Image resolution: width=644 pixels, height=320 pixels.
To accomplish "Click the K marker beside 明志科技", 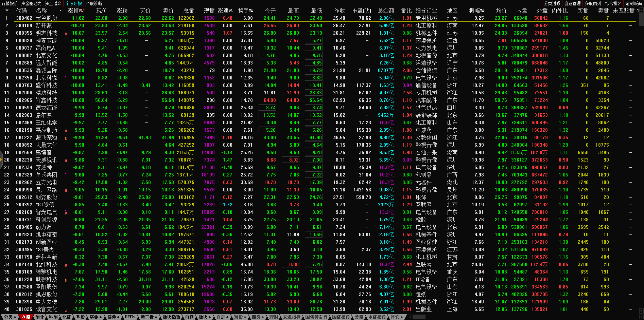I will coord(66,34).
